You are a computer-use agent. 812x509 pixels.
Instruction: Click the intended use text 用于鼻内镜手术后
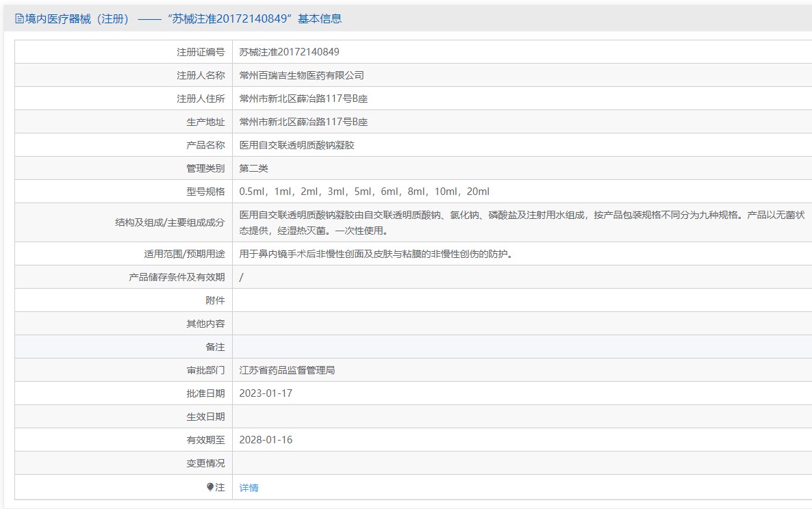coord(376,254)
